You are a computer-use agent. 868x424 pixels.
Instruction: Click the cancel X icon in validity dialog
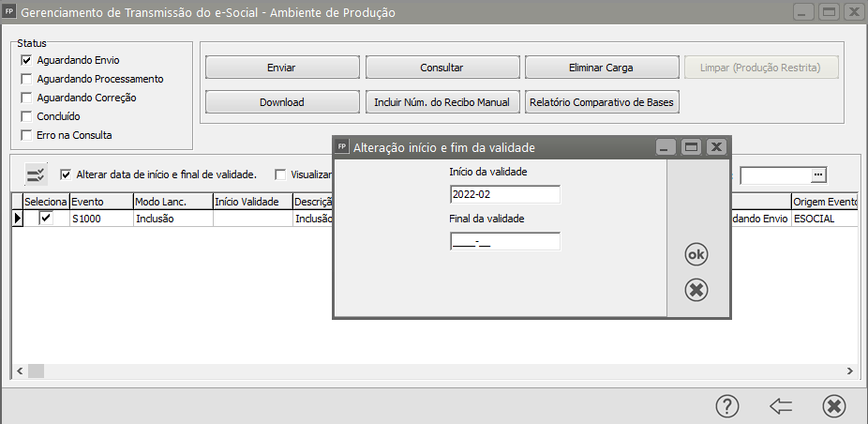tap(696, 290)
